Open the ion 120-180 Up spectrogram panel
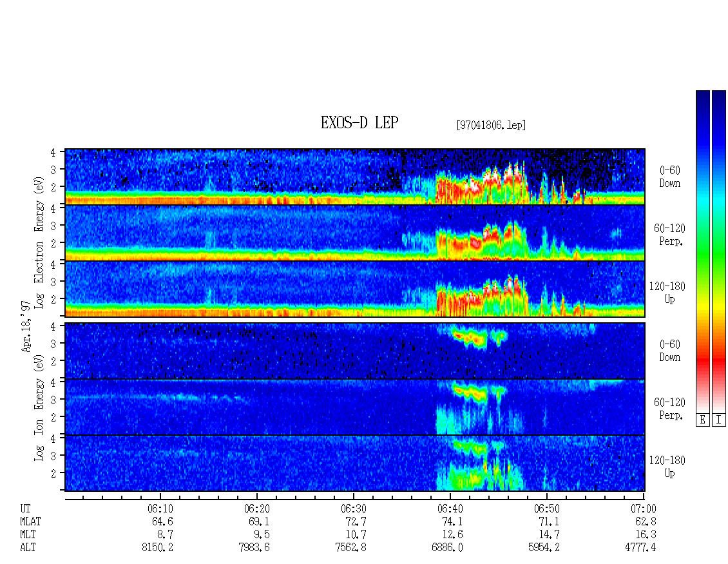This screenshot has height=564, width=728. click(x=355, y=463)
